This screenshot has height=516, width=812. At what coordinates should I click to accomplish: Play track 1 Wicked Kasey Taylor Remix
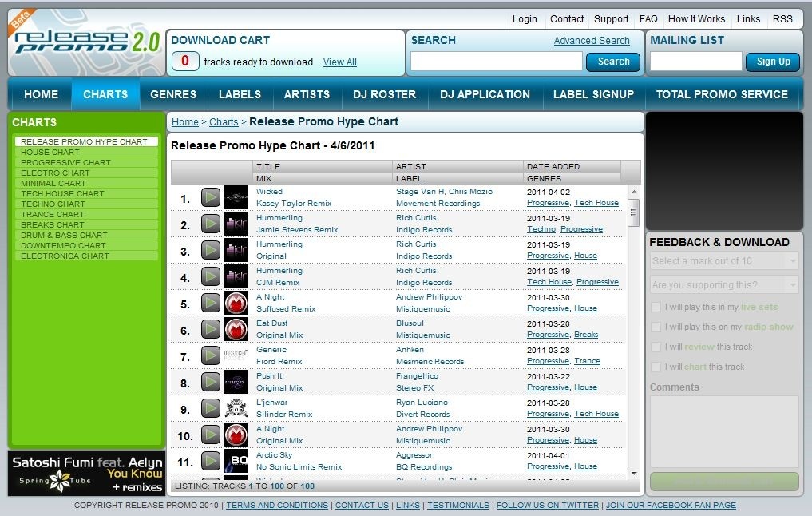click(211, 197)
